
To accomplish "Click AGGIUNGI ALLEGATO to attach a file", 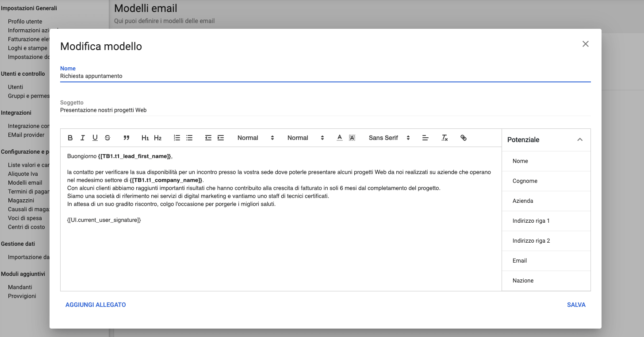I will pyautogui.click(x=96, y=305).
